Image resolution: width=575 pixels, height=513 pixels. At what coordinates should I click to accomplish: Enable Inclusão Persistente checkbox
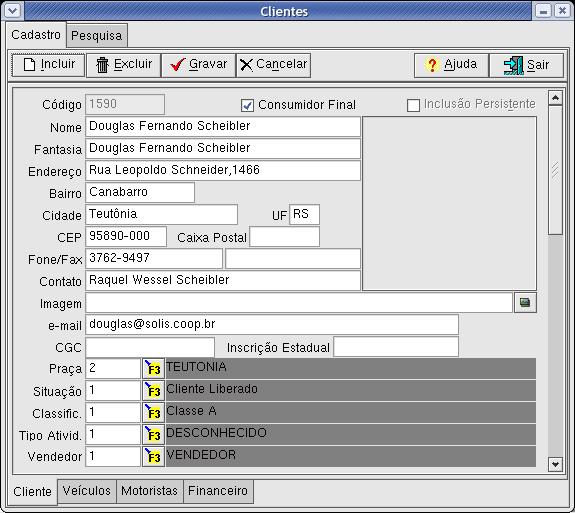(x=413, y=105)
